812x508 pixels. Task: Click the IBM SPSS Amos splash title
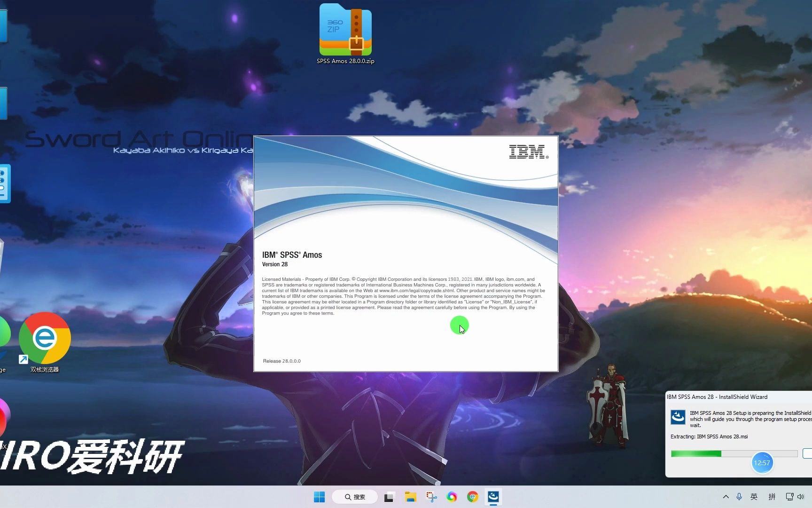(292, 255)
